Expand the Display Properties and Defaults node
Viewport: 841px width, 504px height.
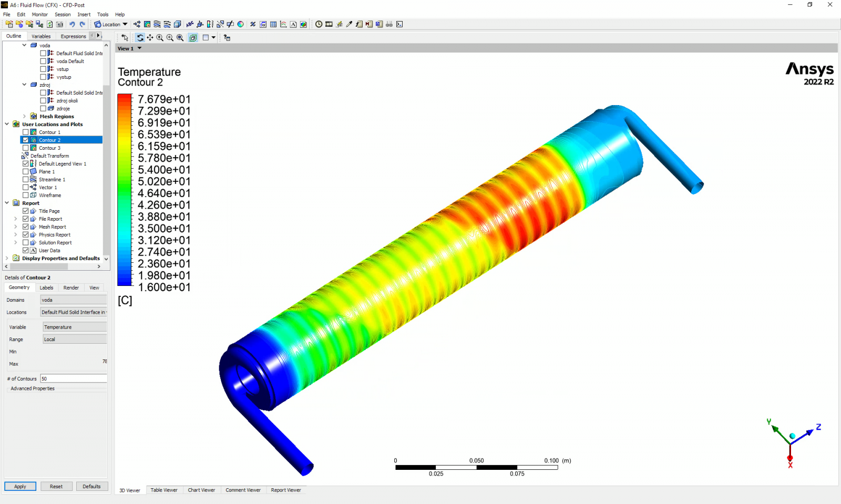tap(7, 259)
